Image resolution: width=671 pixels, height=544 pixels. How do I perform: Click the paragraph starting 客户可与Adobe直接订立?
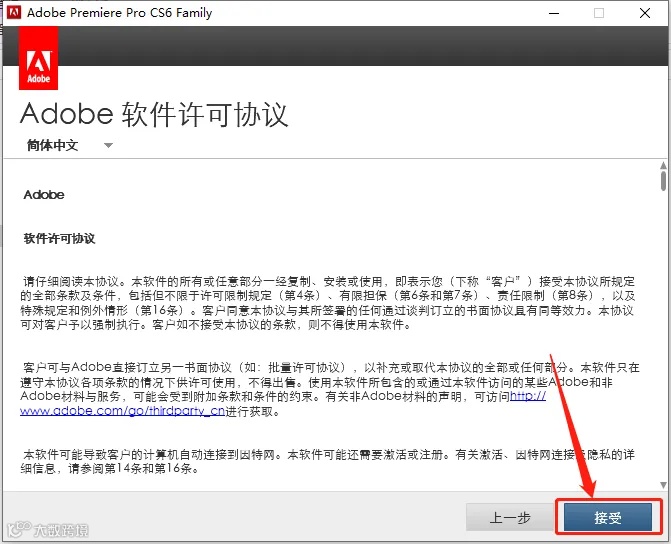330,389
